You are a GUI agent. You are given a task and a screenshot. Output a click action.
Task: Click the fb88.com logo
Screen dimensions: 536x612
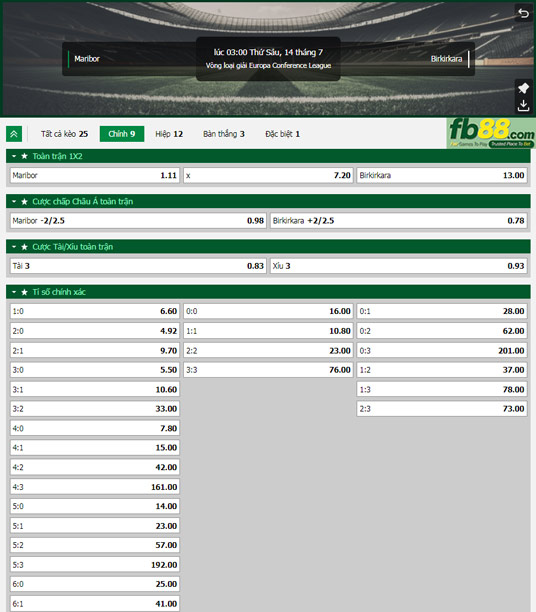coord(491,133)
